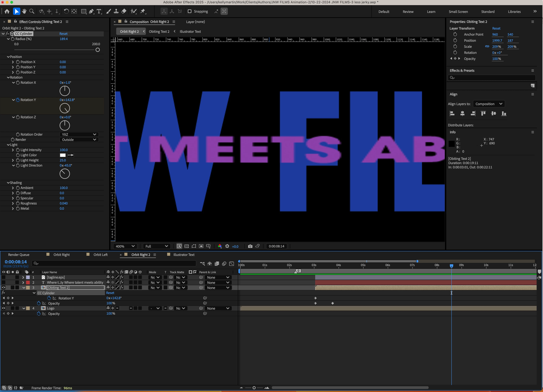Image resolution: width=543 pixels, height=392 pixels.
Task: Switch to the Small Screen workspace
Action: pyautogui.click(x=458, y=12)
